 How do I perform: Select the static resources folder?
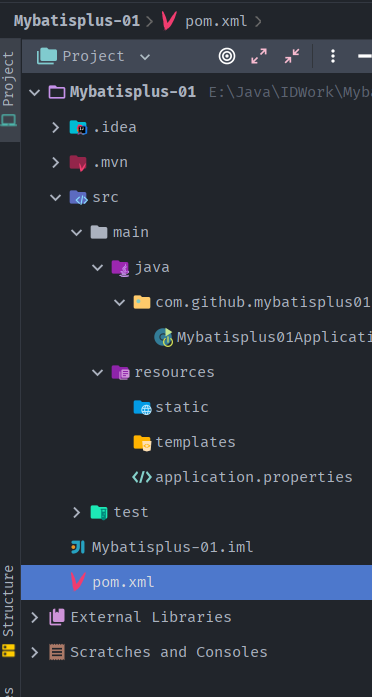182,407
